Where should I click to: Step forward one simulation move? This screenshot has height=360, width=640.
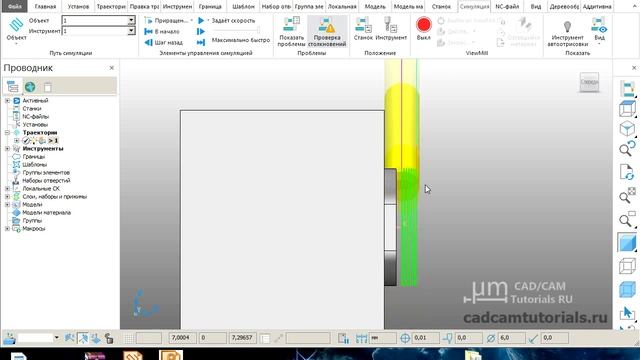pos(201,31)
